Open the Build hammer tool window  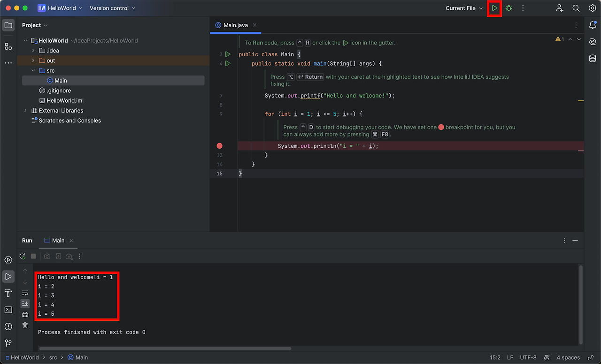click(8, 293)
